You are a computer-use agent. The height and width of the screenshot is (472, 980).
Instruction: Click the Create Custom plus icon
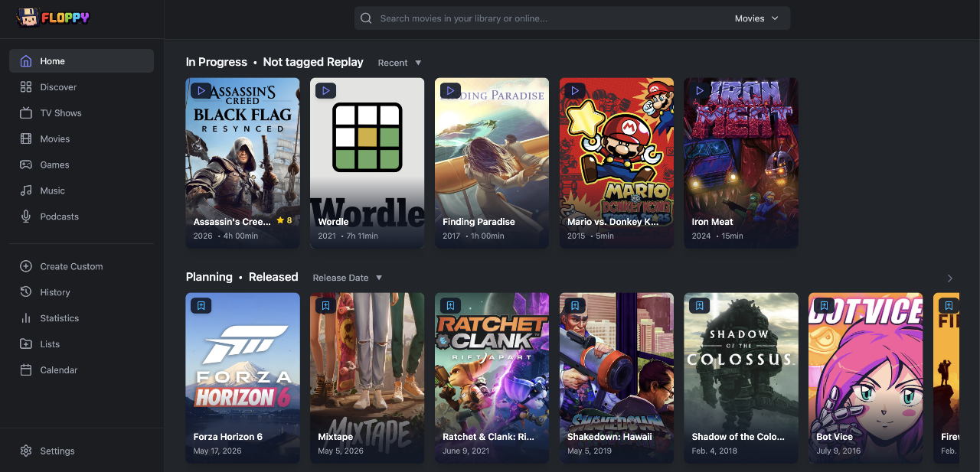tap(26, 266)
